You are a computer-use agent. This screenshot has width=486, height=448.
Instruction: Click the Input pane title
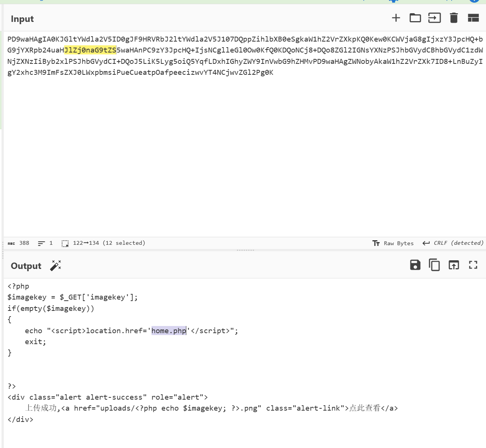coord(22,19)
